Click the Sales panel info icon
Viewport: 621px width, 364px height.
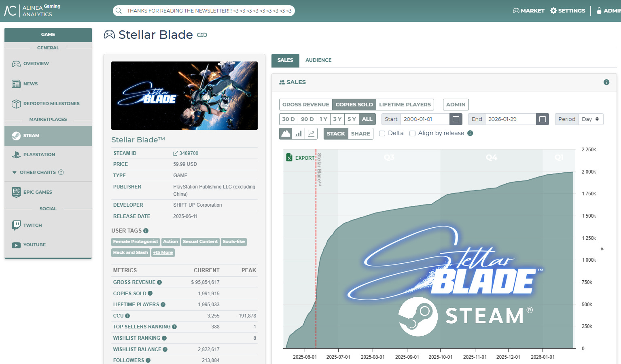(x=606, y=82)
